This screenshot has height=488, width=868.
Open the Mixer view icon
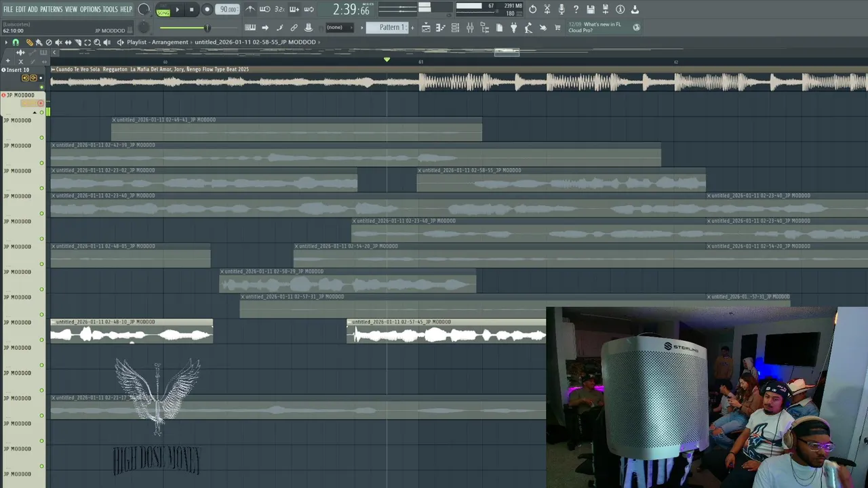pyautogui.click(x=470, y=28)
